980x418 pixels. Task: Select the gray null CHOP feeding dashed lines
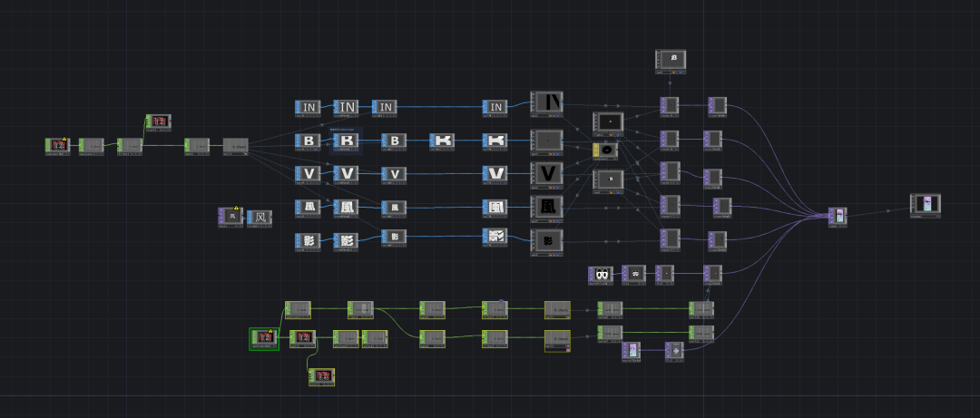tap(236, 148)
